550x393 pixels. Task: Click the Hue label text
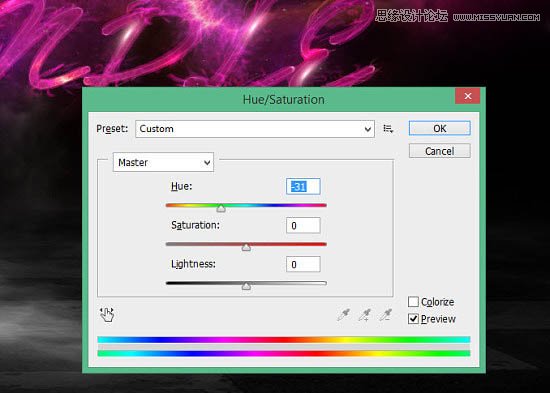[181, 186]
